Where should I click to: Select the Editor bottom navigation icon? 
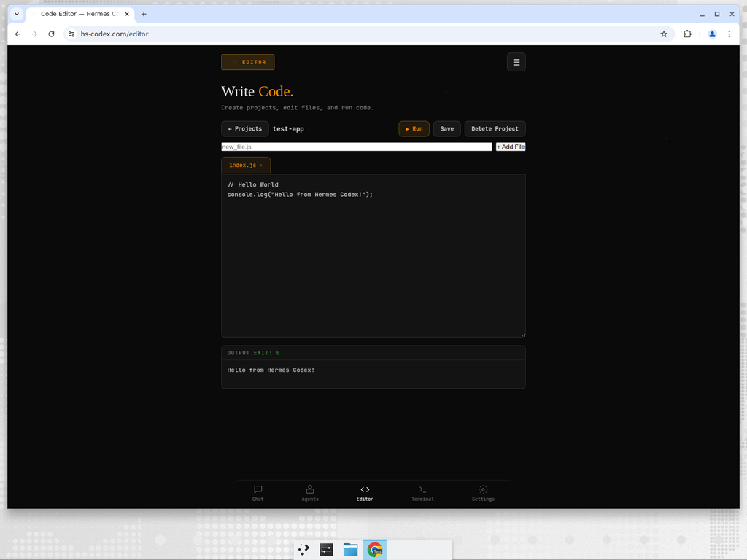365,493
